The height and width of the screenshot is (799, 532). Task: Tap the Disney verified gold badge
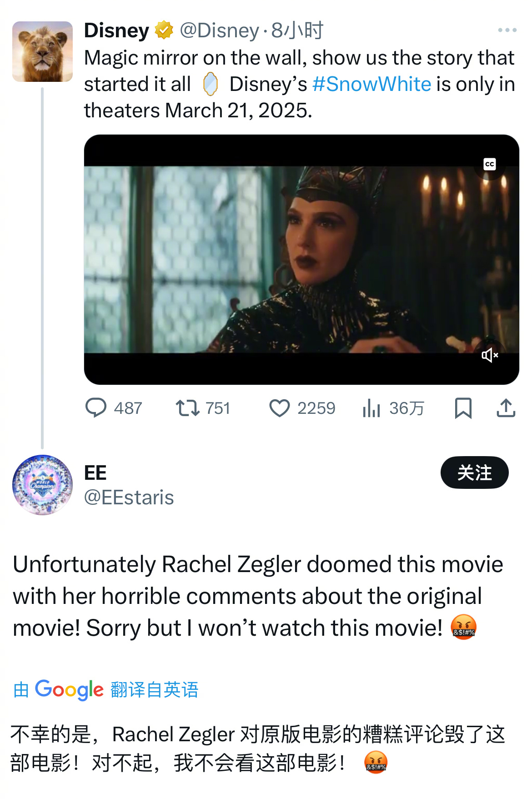point(164,30)
